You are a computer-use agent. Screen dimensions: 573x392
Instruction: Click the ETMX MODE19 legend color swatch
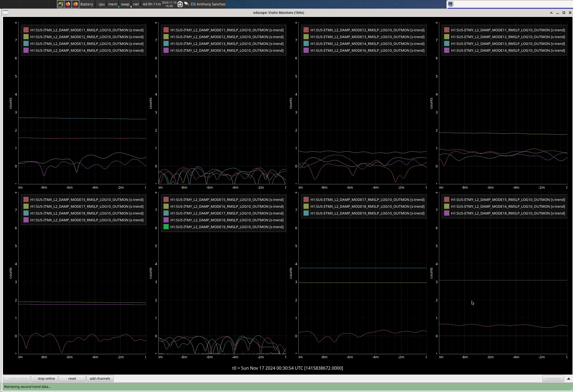coord(306,213)
